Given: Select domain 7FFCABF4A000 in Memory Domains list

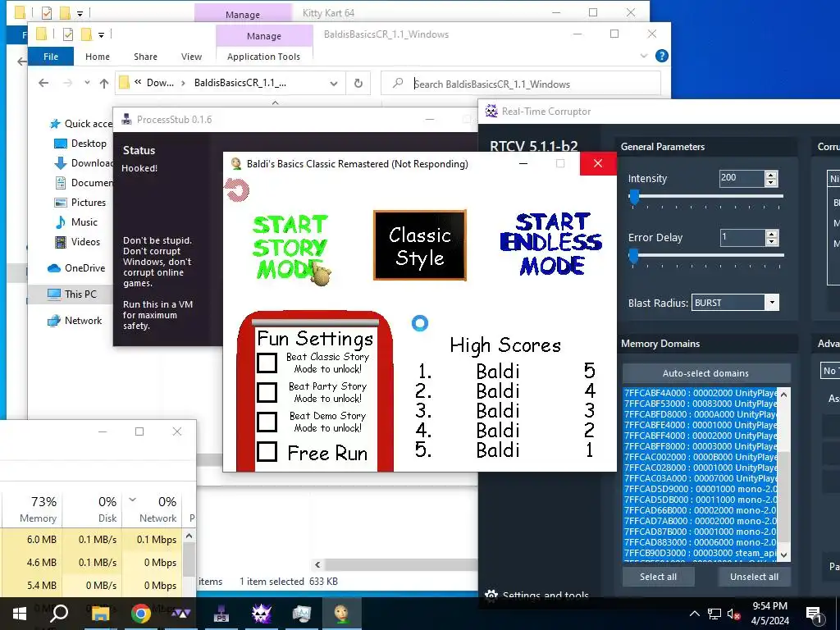Looking at the screenshot, I should click(701, 393).
